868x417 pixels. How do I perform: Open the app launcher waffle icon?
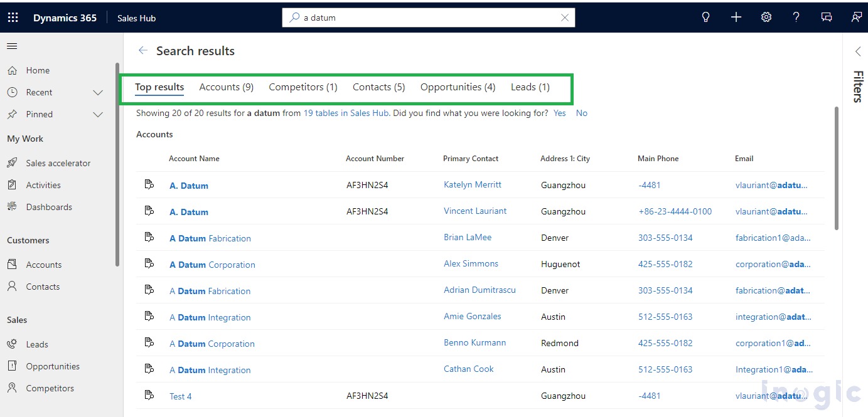[x=13, y=18]
